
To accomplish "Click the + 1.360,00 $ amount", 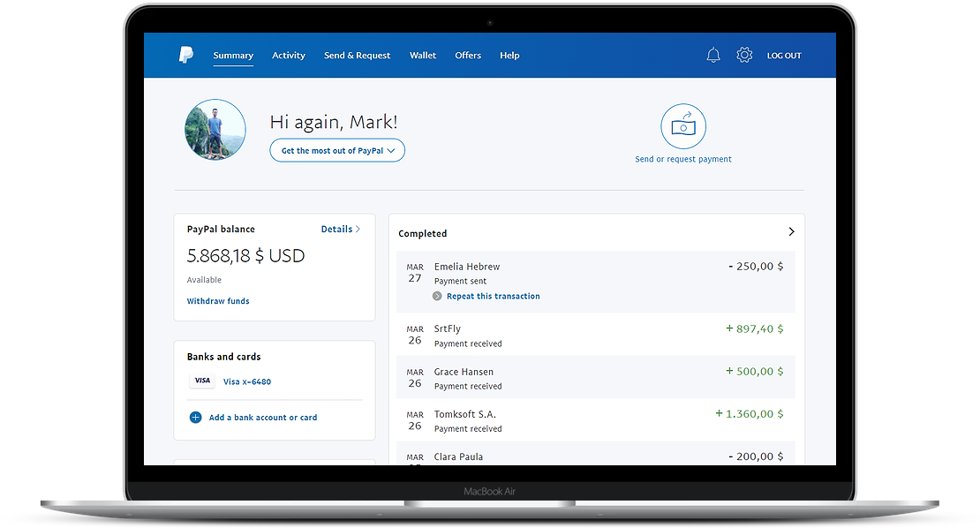I will pos(750,413).
